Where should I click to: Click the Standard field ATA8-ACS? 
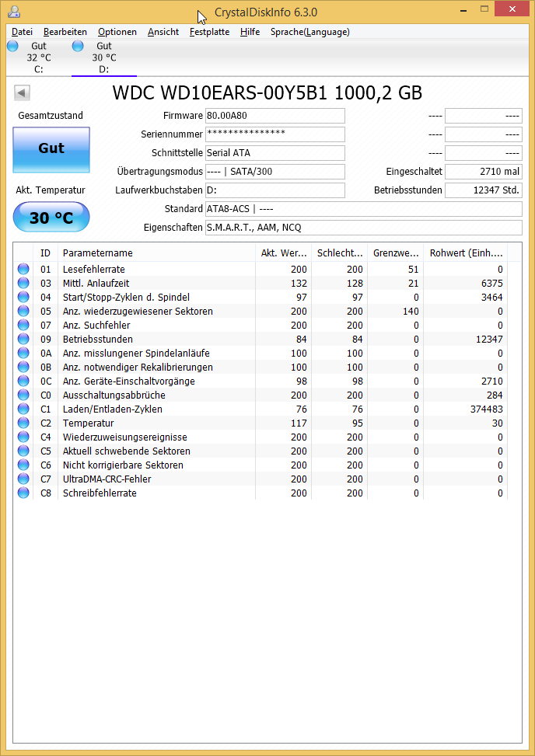point(364,209)
